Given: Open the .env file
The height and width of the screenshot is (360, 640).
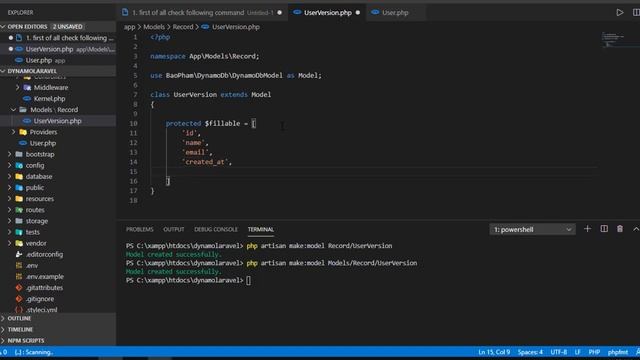Looking at the screenshot, I should tap(32, 265).
